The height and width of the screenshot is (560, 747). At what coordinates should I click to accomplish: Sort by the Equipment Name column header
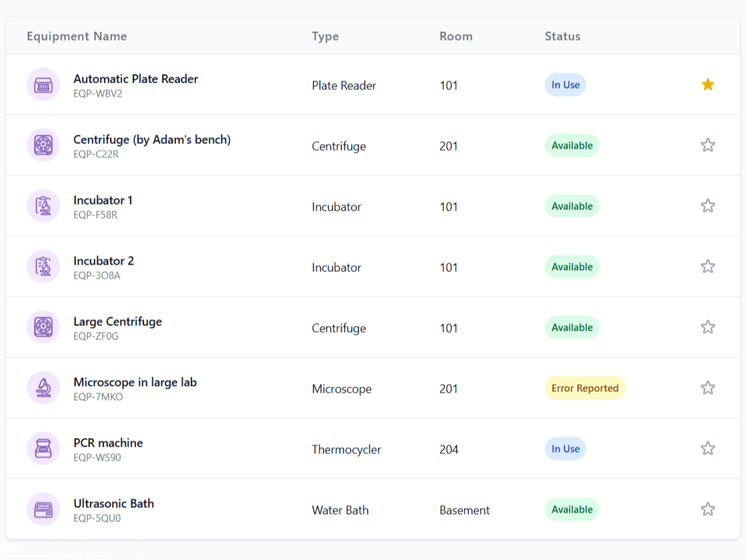coord(77,37)
